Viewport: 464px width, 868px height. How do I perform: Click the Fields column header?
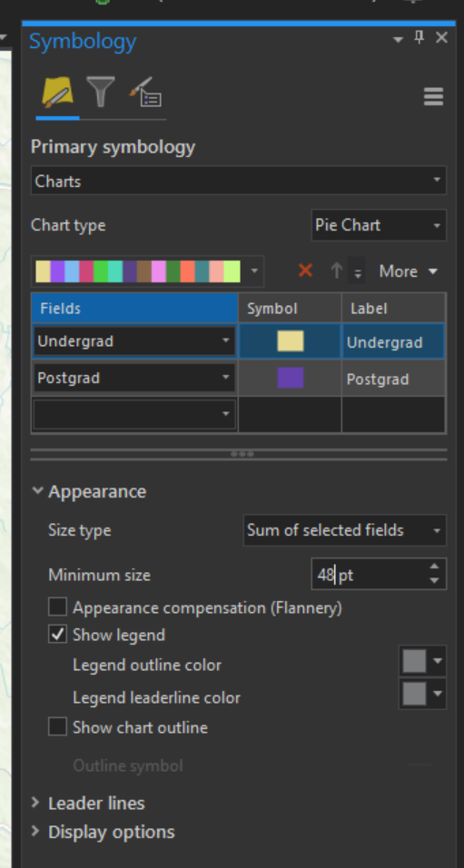coord(134,308)
